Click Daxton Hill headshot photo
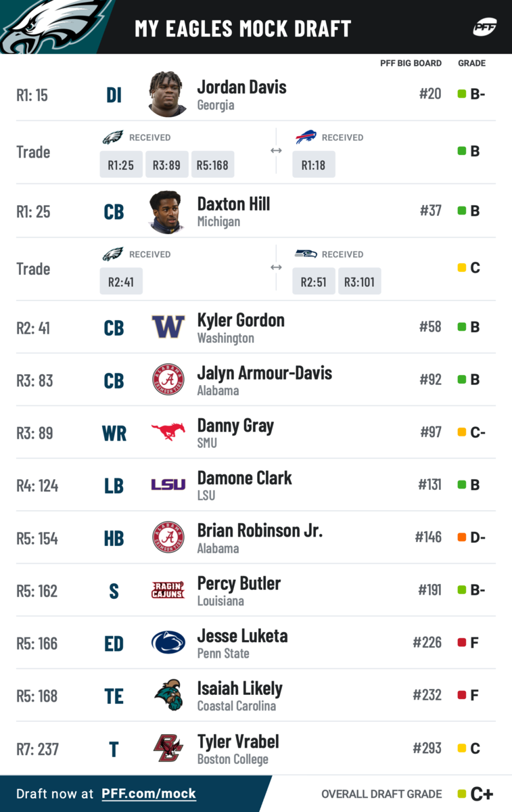The height and width of the screenshot is (812, 512). [168, 211]
